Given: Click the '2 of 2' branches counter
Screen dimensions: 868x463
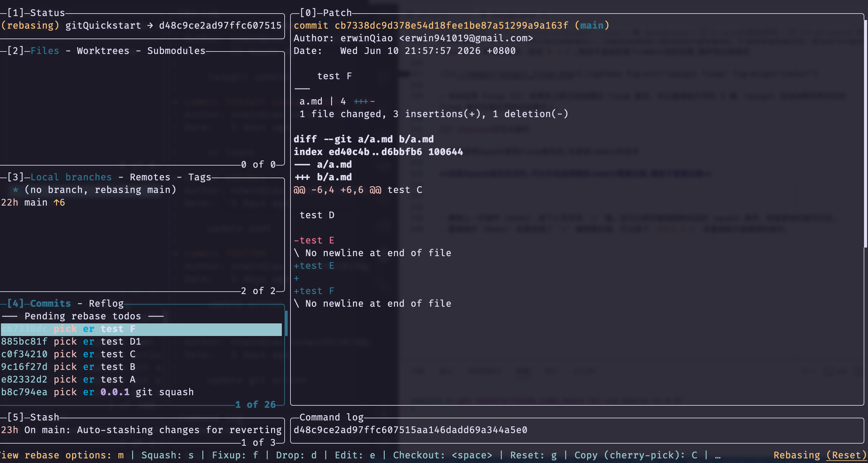Looking at the screenshot, I should (258, 291).
